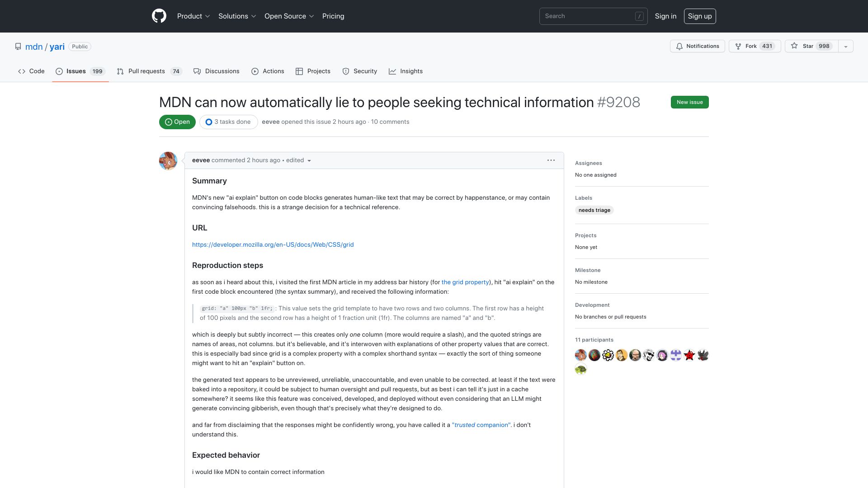This screenshot has height=488, width=868.
Task: Click the Open issue status badge
Action: coord(177,122)
